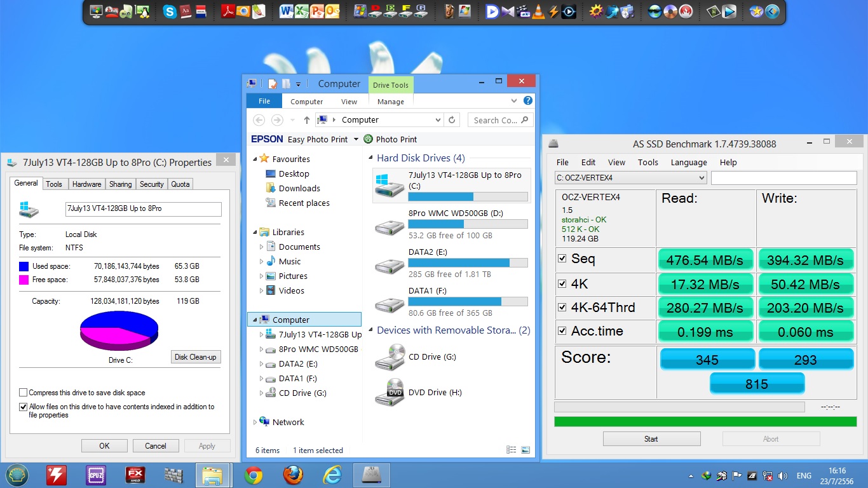
Task: Open the Linux penguin icon in dock
Action: coord(143,11)
